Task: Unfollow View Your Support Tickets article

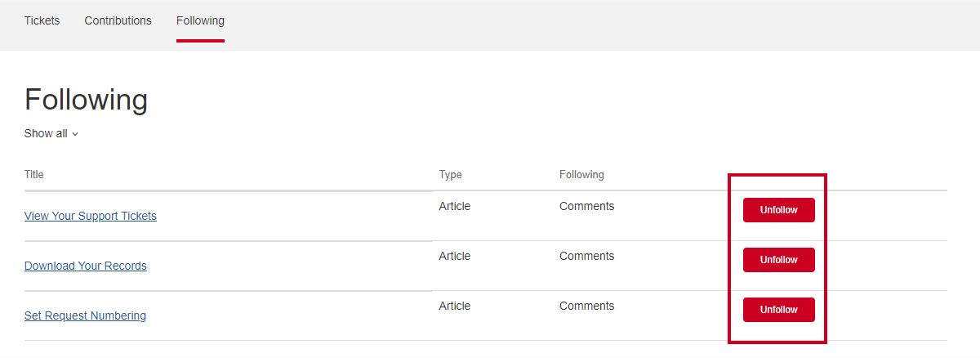Action: (778, 210)
